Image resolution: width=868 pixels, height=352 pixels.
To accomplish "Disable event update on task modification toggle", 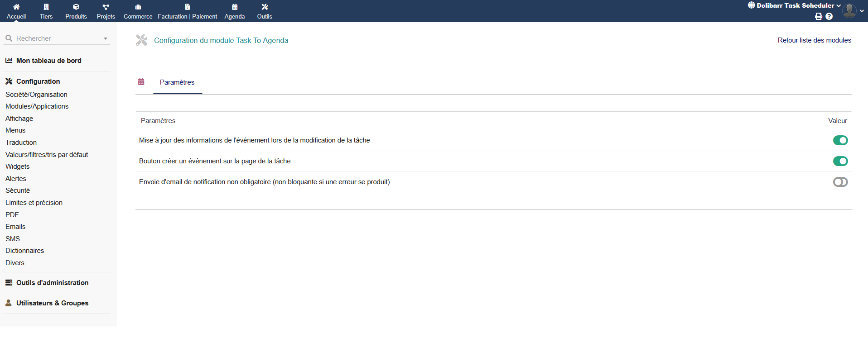I will point(840,140).
